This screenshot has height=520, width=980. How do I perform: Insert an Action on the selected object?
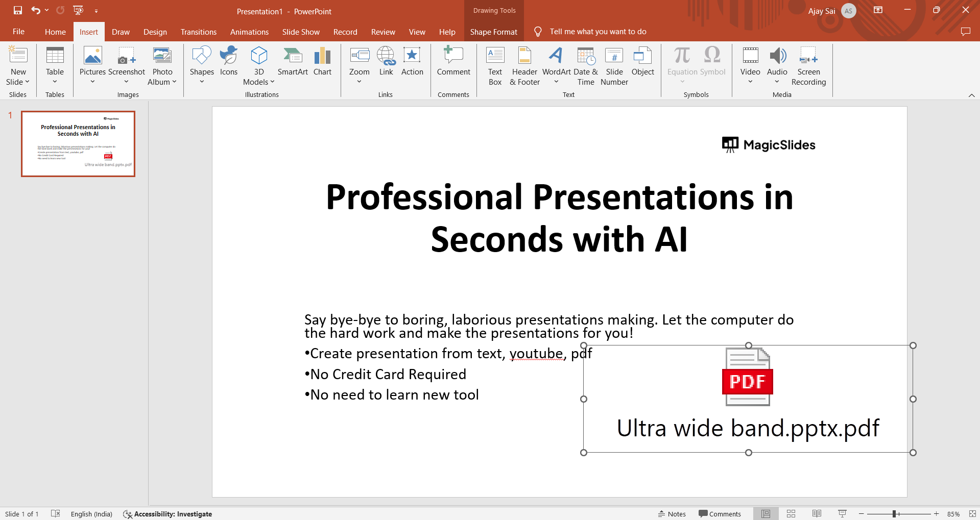412,62
